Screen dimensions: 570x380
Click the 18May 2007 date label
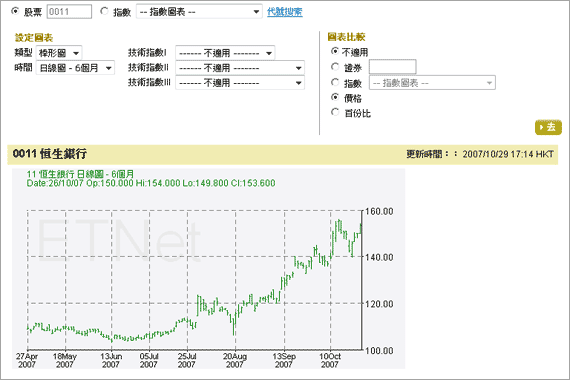(x=65, y=360)
